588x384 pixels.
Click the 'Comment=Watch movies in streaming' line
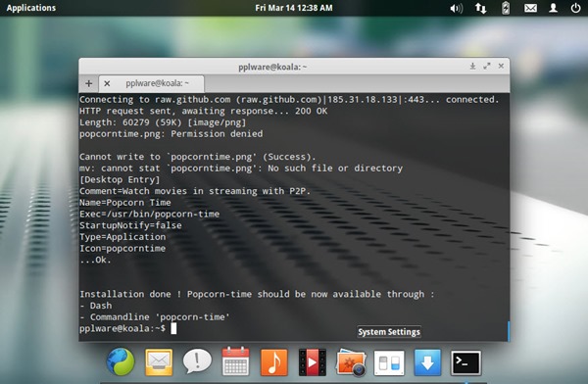195,191
